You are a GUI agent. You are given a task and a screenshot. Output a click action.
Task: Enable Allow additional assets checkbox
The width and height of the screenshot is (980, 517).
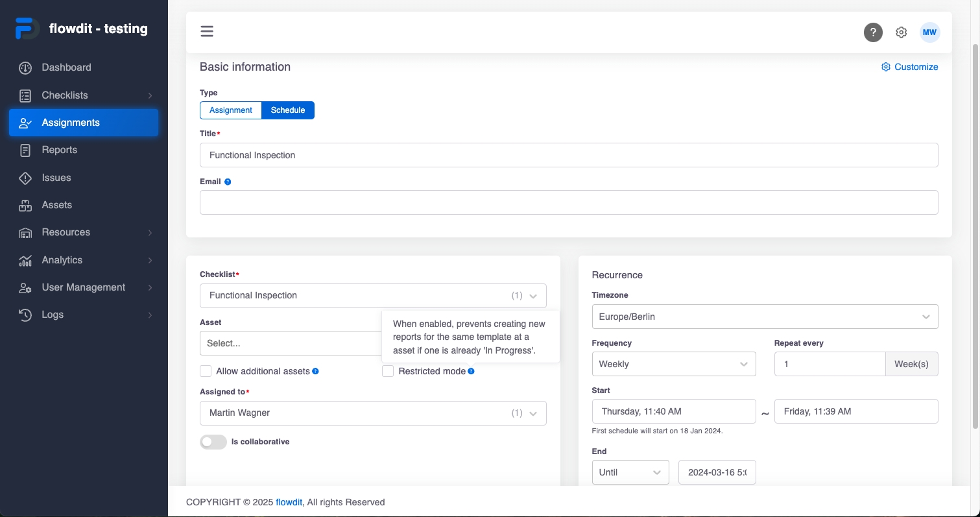(x=206, y=371)
